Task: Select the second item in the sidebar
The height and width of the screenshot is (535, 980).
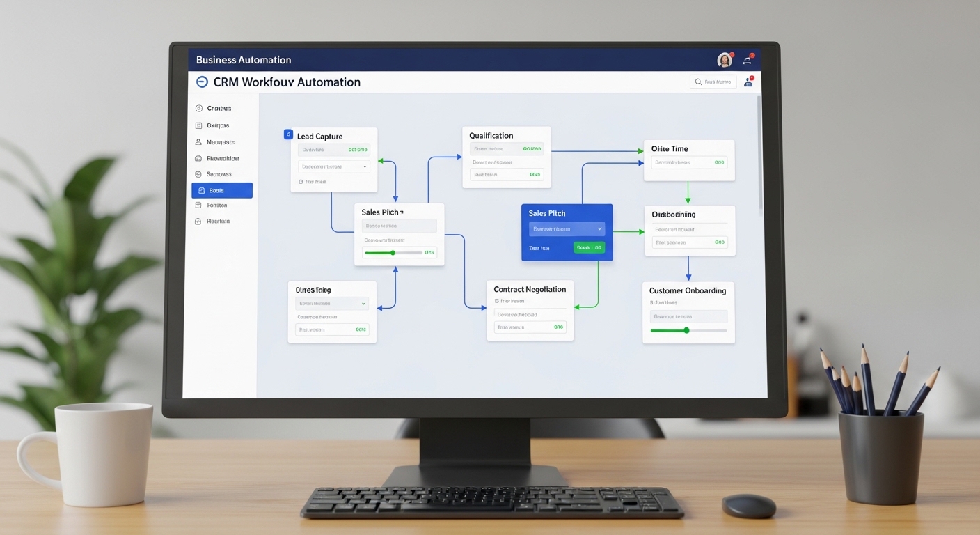Action: [217, 125]
